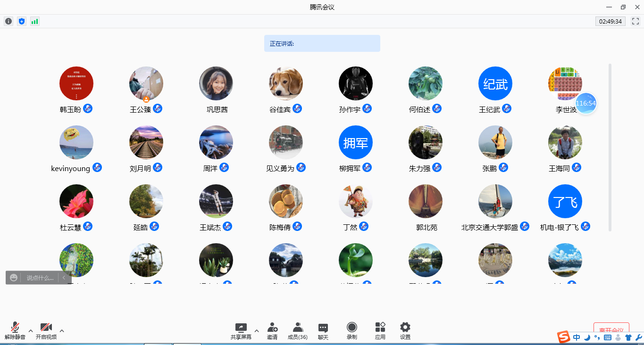Expand audio options arrow beside 解除静音
Viewport: 644px width, 345px height.
[31, 330]
